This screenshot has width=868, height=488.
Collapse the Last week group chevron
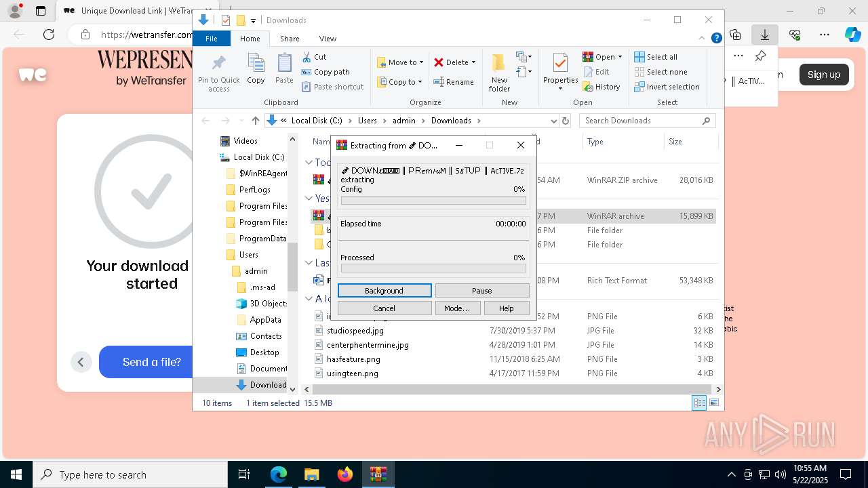tap(309, 263)
